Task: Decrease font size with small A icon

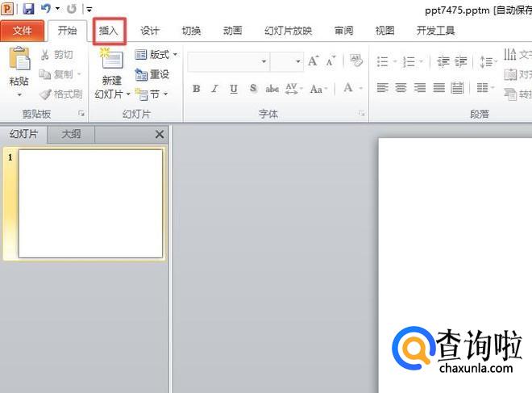Action: [330, 61]
